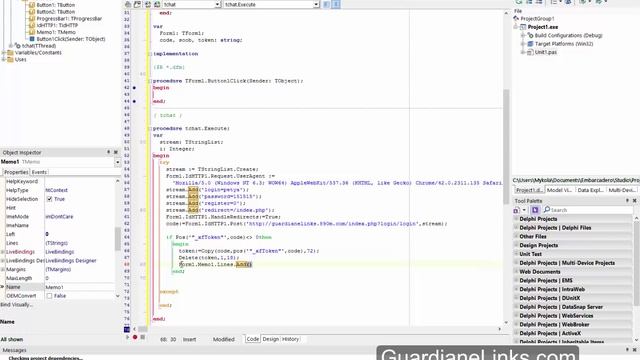This screenshot has height=360, width=640.
Task: Click the second icon in the editor toolbar
Action: pos(138,4)
